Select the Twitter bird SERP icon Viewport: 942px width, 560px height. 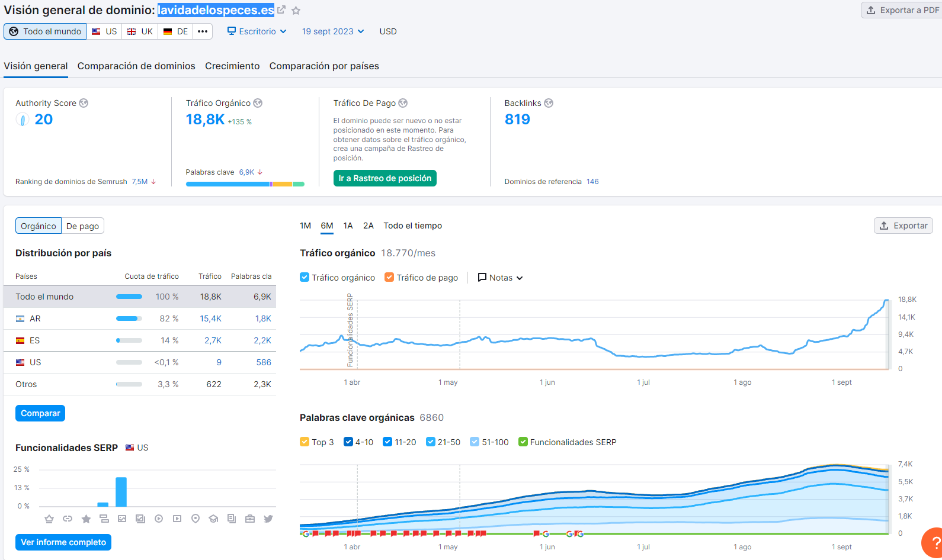pyautogui.click(x=268, y=519)
